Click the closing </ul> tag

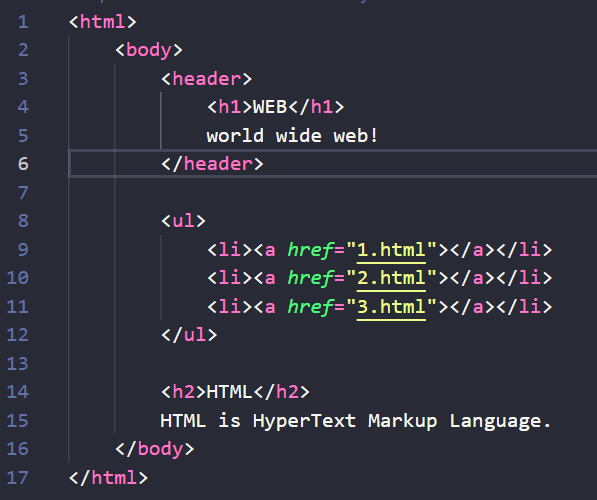tap(189, 335)
